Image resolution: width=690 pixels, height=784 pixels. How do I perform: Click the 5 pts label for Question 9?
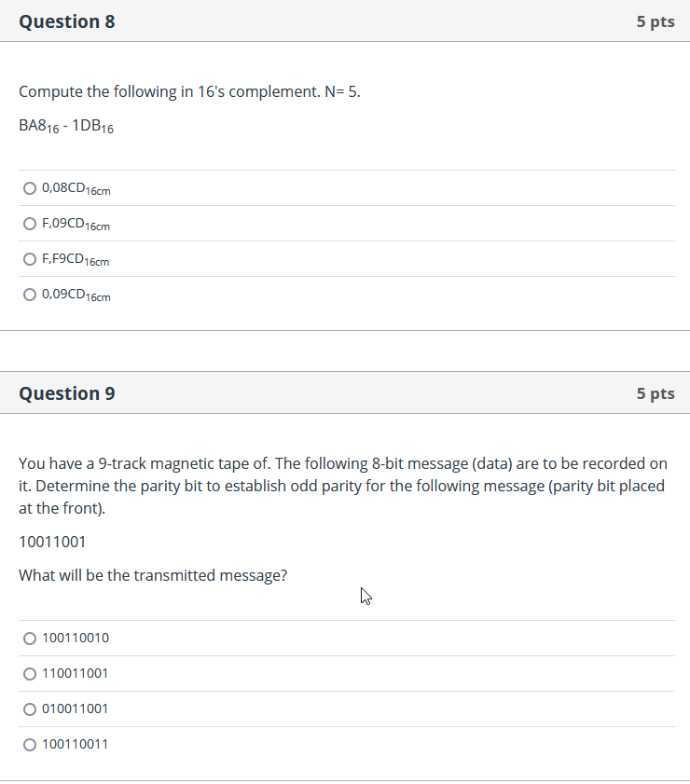click(655, 393)
